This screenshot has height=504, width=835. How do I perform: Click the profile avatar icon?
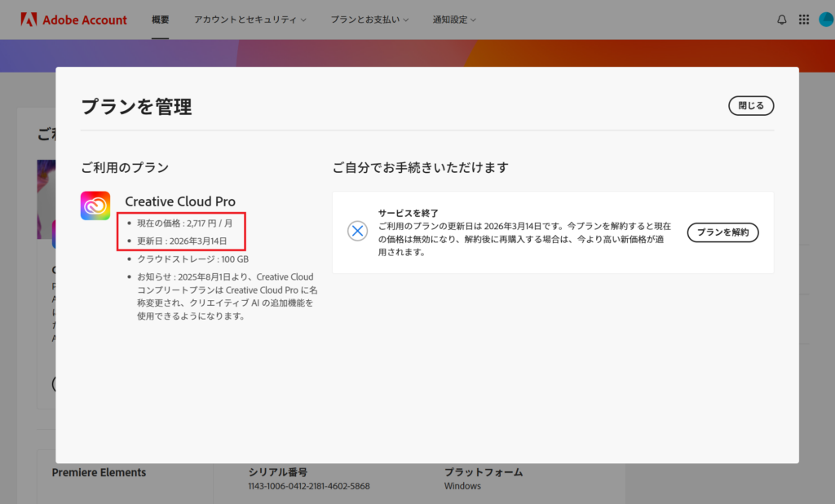point(826,20)
